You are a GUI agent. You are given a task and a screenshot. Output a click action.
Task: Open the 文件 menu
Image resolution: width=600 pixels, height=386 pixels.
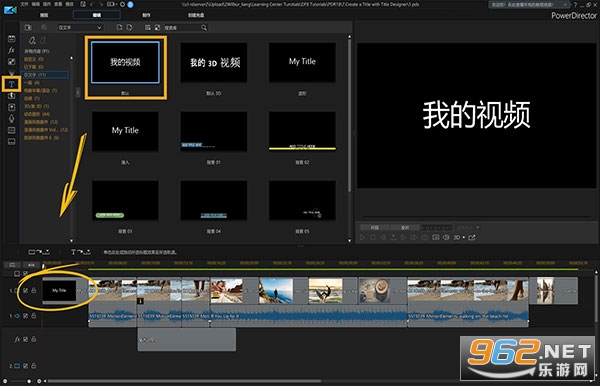(x=24, y=4)
